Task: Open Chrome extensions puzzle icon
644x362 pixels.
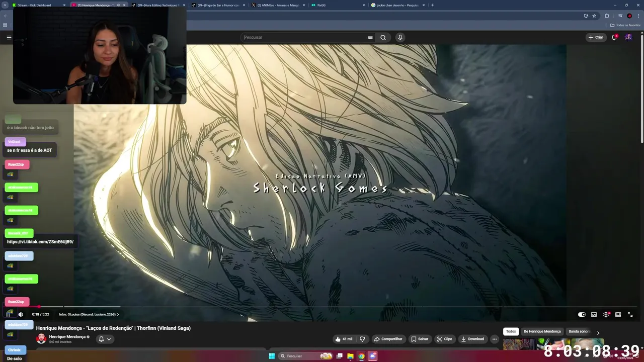Action: 607,16
